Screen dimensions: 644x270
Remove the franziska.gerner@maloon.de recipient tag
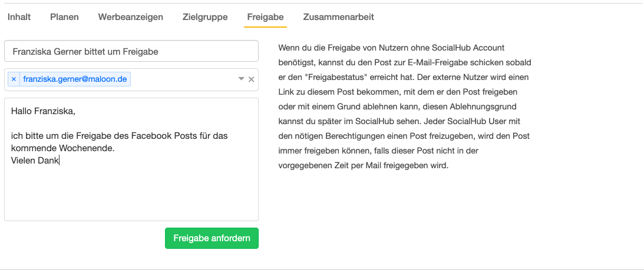coord(14,79)
